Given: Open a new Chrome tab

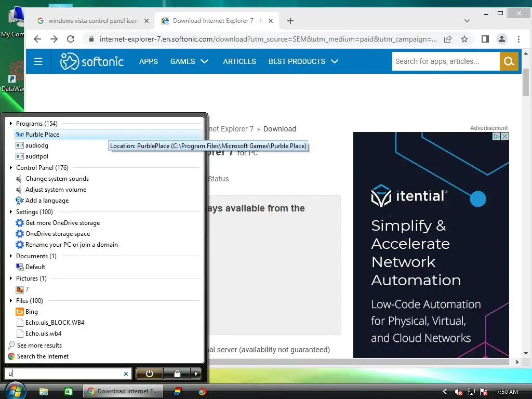Looking at the screenshot, I should click(290, 21).
